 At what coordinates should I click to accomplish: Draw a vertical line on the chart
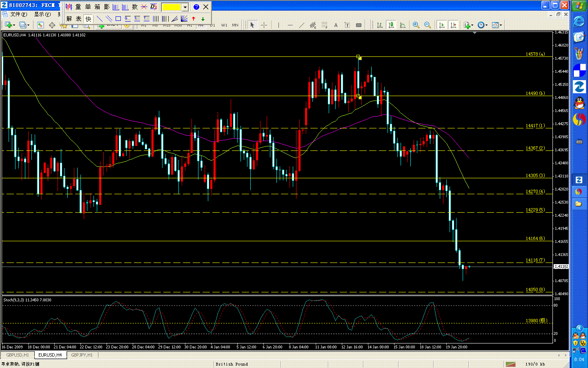click(278, 25)
